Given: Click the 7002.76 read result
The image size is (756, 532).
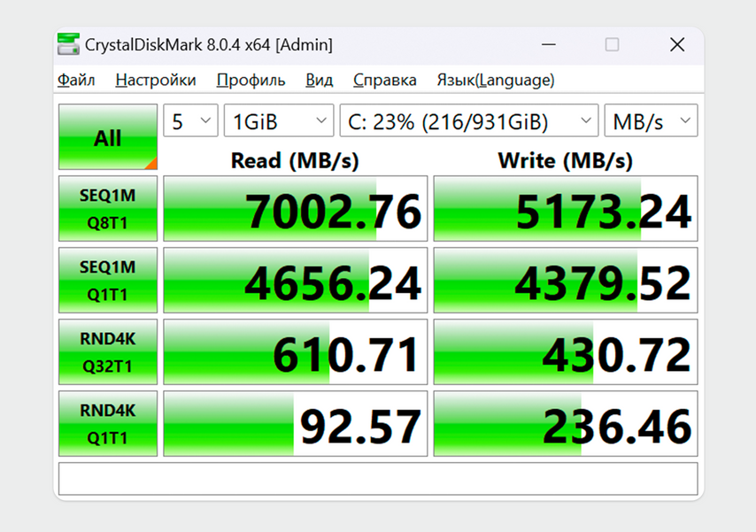Looking at the screenshot, I should click(x=296, y=208).
